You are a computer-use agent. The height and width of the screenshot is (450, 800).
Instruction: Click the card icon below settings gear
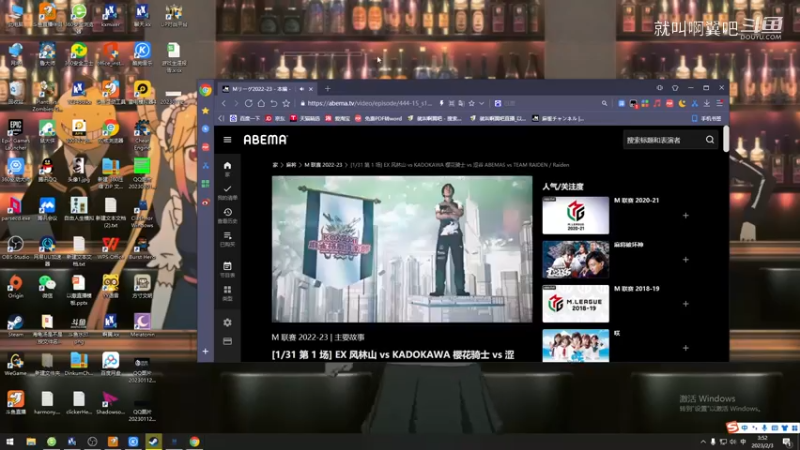coord(228,341)
